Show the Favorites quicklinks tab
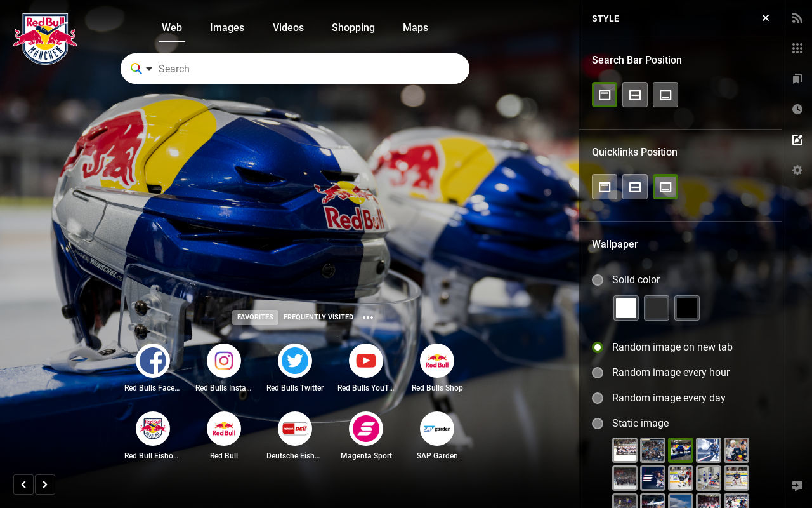Image resolution: width=812 pixels, height=508 pixels. tap(255, 317)
